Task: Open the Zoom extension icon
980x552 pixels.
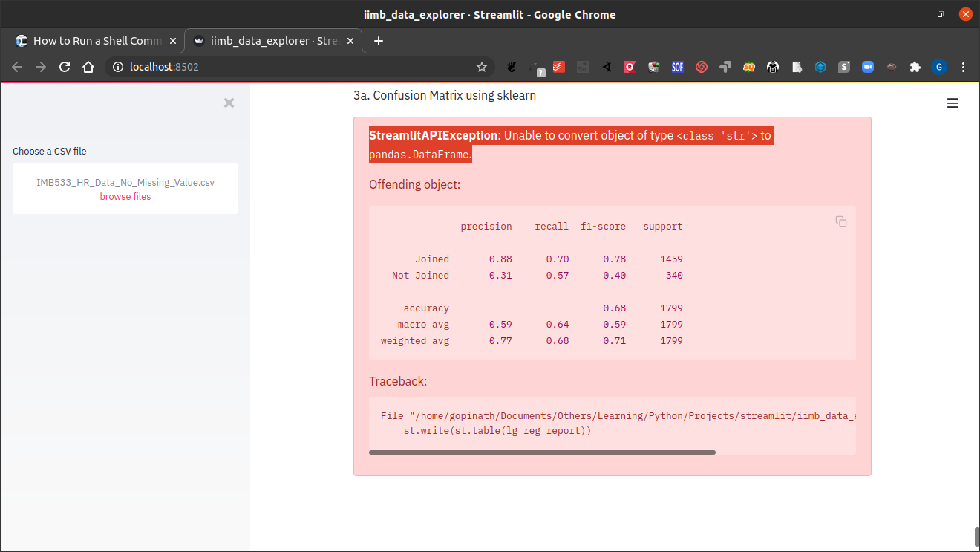Action: click(867, 67)
